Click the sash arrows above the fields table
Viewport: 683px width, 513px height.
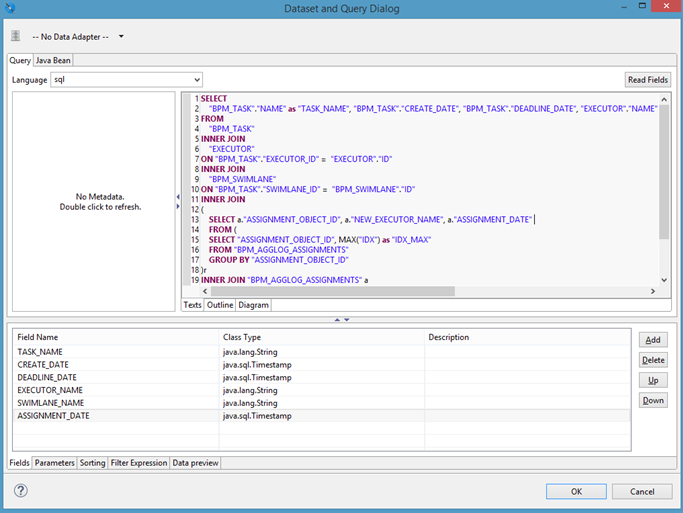tap(341, 320)
